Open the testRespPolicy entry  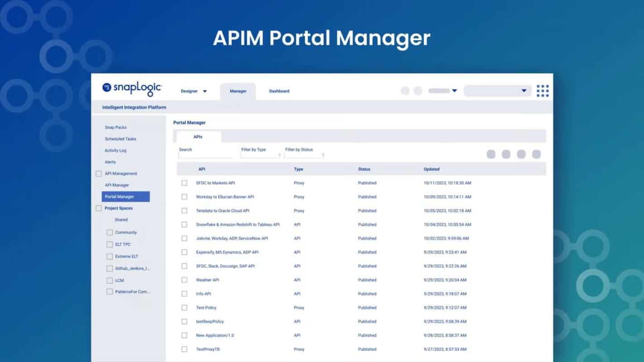coord(210,322)
